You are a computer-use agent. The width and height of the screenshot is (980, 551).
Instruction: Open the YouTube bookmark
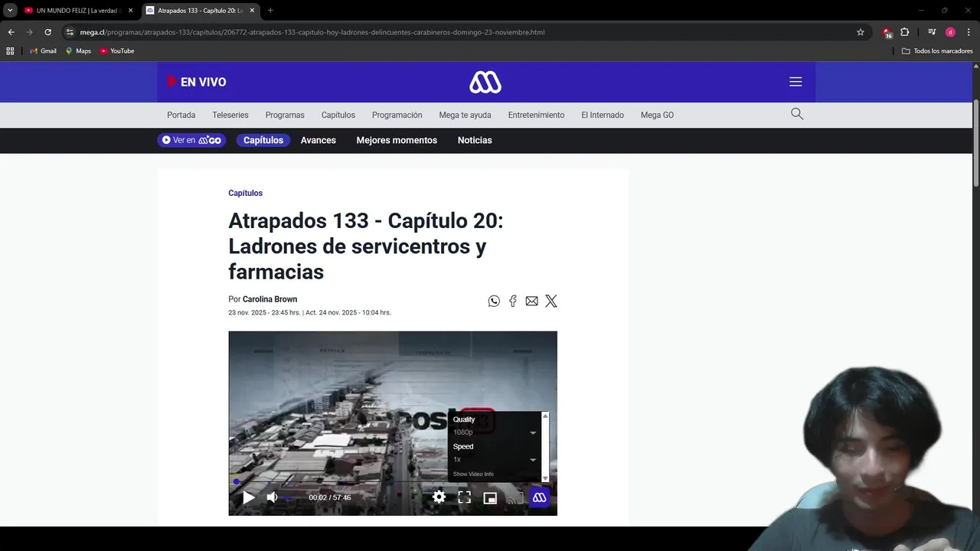pos(117,51)
